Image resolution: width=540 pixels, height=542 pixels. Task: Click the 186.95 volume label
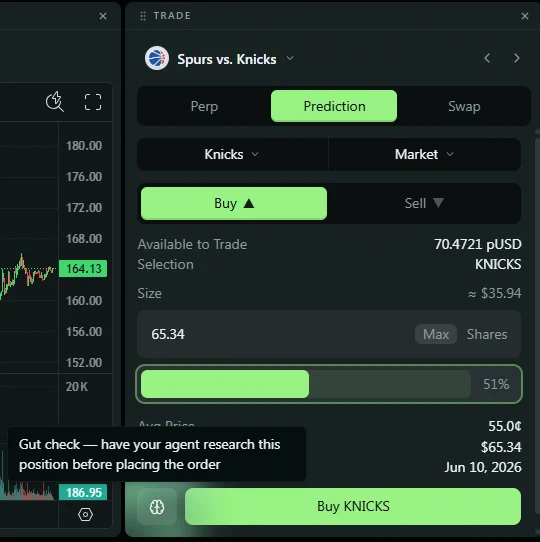pyautogui.click(x=83, y=492)
